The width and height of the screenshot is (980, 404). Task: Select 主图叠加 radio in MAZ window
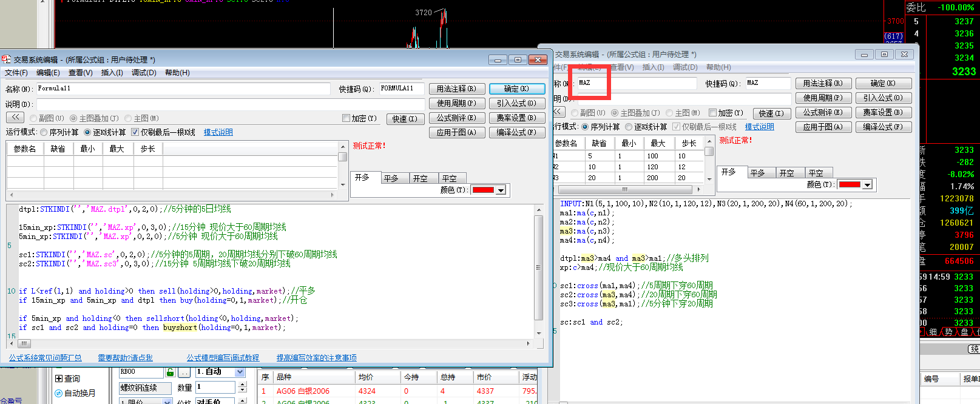point(615,113)
